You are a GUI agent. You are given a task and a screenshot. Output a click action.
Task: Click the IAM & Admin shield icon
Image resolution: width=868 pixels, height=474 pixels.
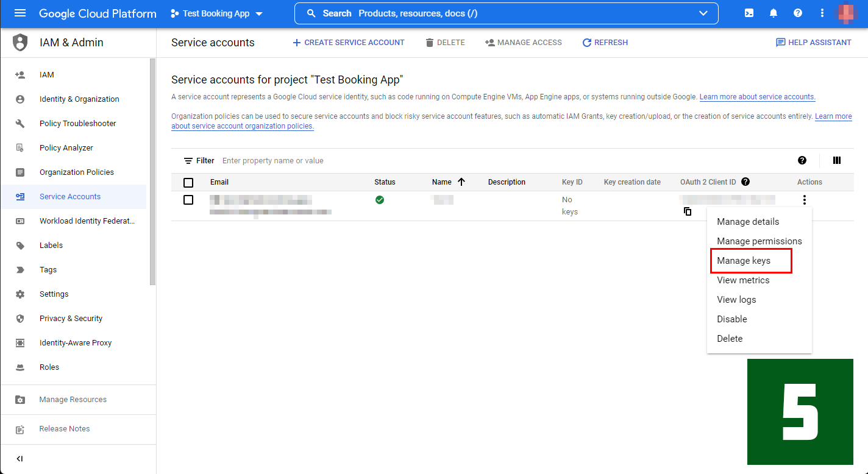tap(20, 43)
